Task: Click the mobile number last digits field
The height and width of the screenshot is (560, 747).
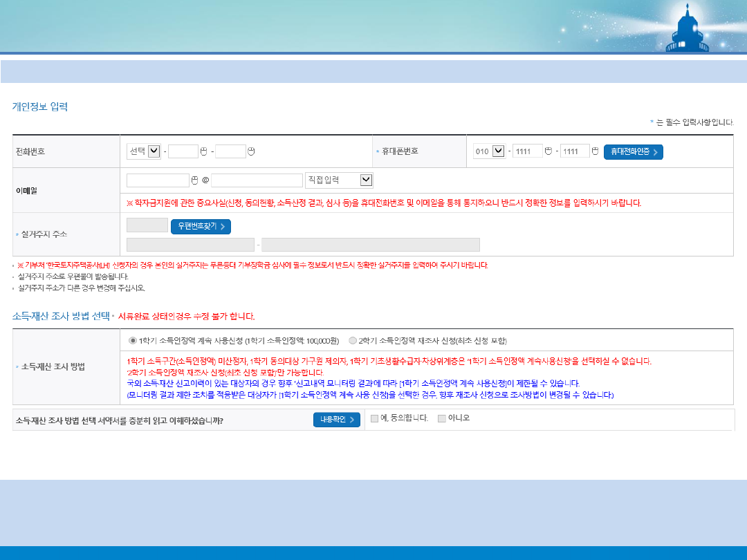Action: [x=575, y=151]
